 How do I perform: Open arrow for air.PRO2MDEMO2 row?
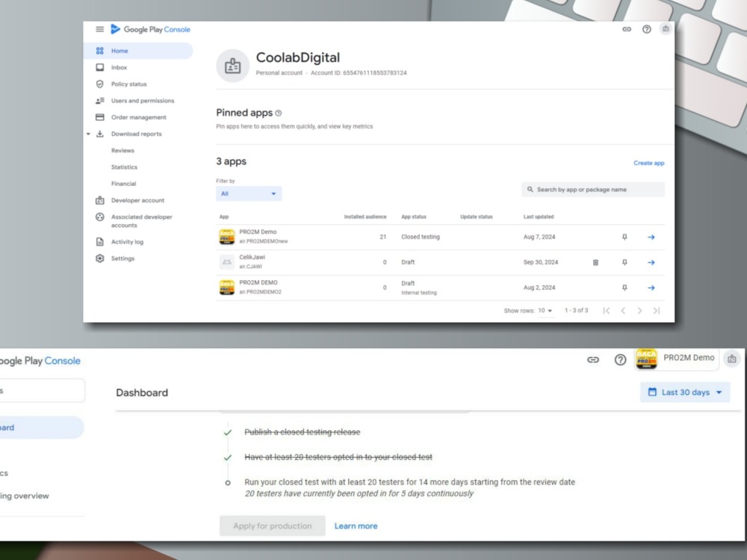pyautogui.click(x=651, y=287)
